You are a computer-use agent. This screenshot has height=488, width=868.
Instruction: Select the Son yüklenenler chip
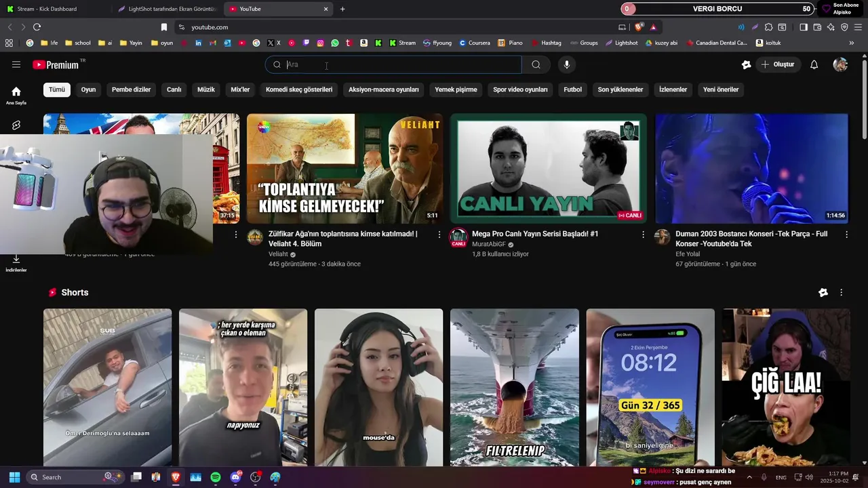coord(620,89)
